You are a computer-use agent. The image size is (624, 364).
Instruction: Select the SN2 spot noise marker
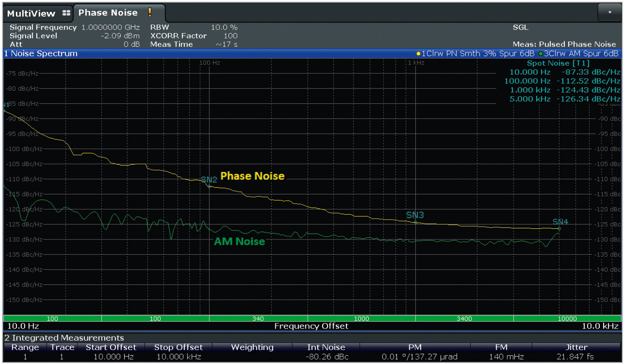(x=209, y=180)
